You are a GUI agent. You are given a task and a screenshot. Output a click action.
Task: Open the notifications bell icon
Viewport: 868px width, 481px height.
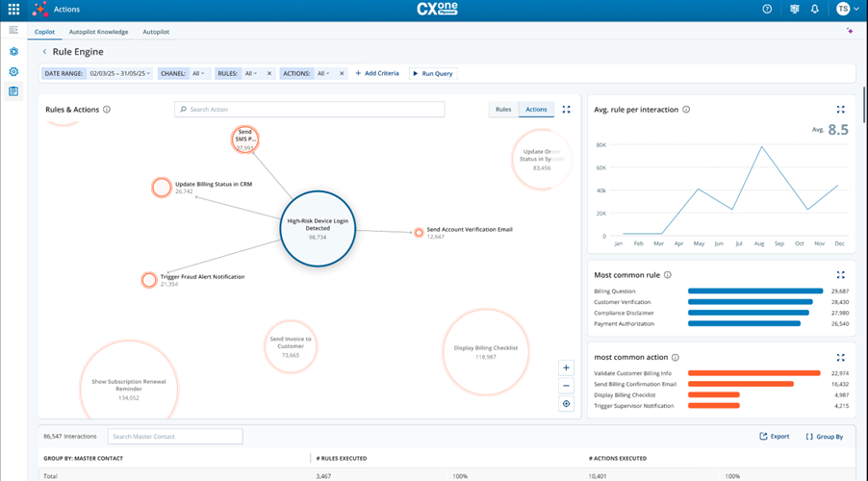click(814, 9)
